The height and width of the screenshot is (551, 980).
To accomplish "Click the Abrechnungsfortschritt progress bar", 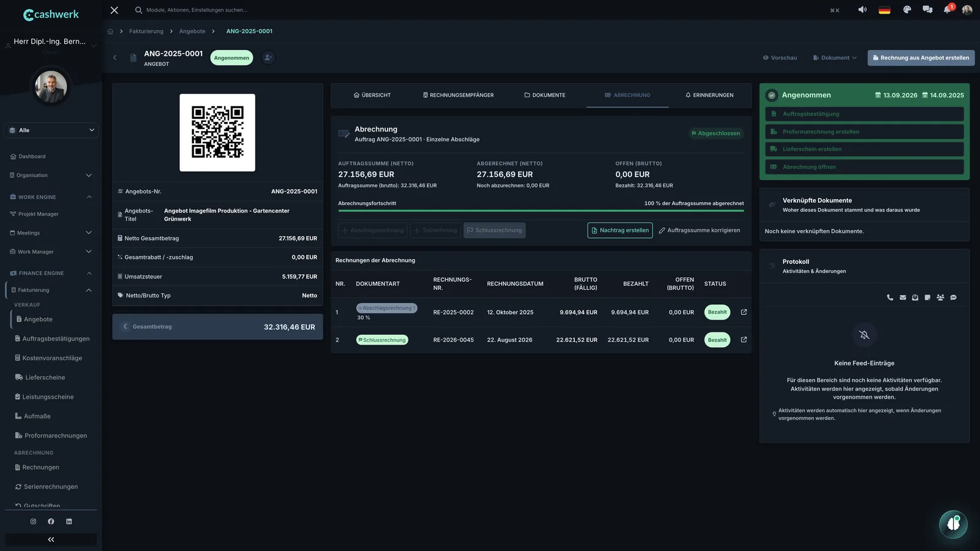I will (x=541, y=211).
